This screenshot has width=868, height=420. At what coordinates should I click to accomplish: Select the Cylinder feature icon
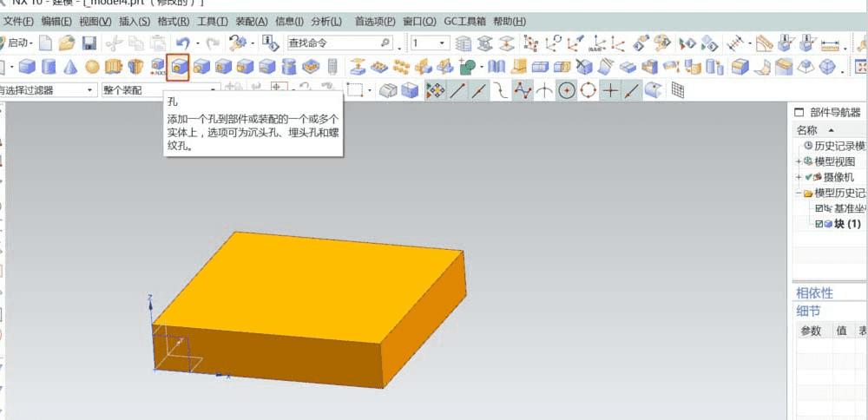click(49, 67)
